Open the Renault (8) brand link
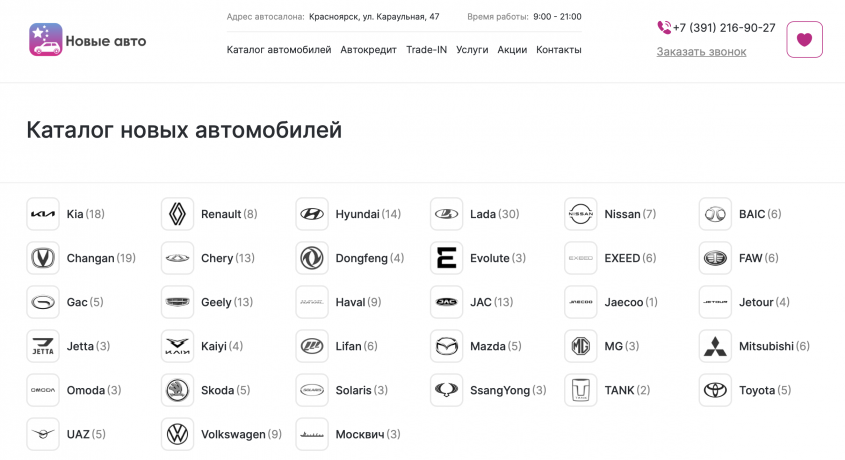This screenshot has height=460, width=845. [229, 214]
